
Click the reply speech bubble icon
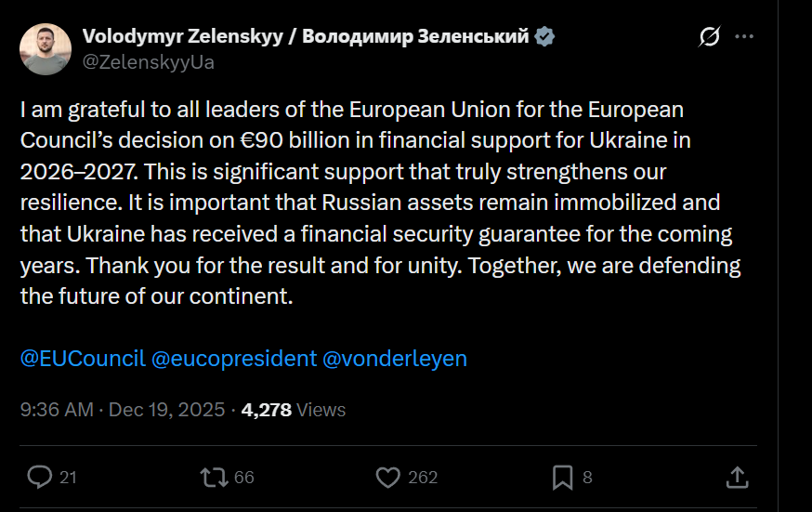click(39, 477)
